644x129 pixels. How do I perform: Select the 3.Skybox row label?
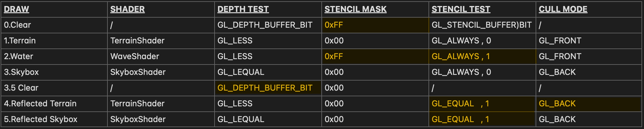(x=21, y=72)
